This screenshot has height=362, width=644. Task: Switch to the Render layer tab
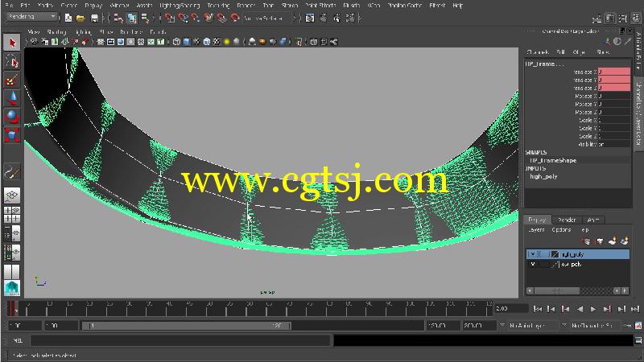point(567,220)
